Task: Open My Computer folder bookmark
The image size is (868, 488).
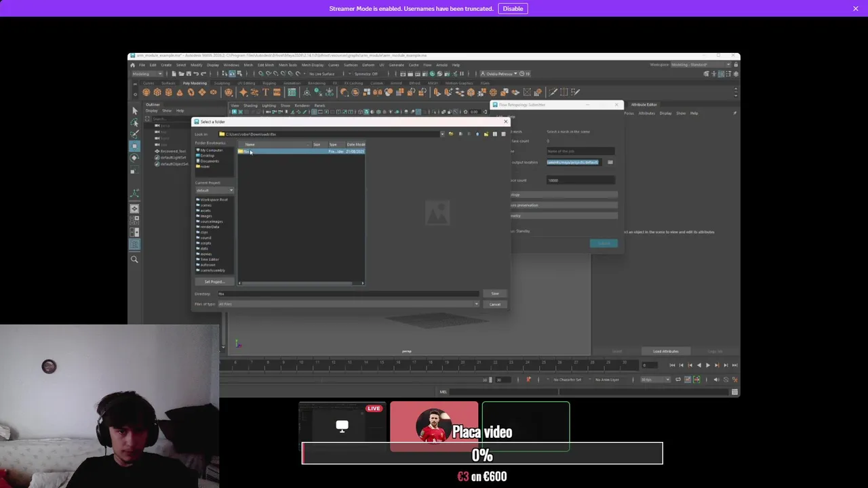Action: pyautogui.click(x=211, y=150)
